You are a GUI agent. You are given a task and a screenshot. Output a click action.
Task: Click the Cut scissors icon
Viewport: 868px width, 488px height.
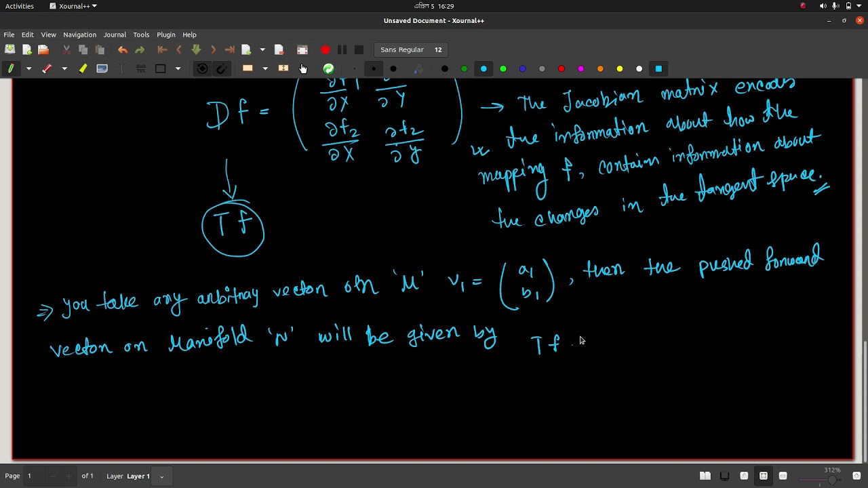[x=66, y=49]
